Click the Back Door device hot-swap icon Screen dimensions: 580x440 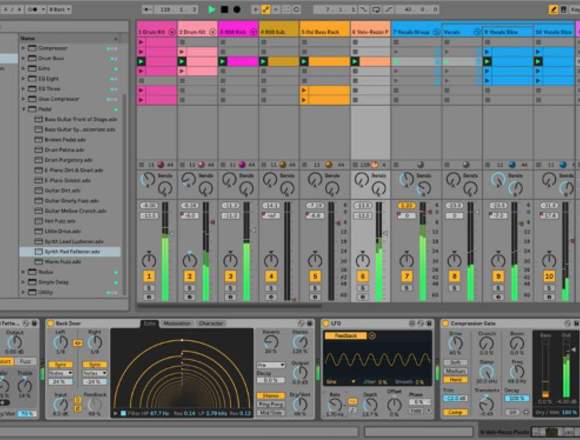(301, 323)
